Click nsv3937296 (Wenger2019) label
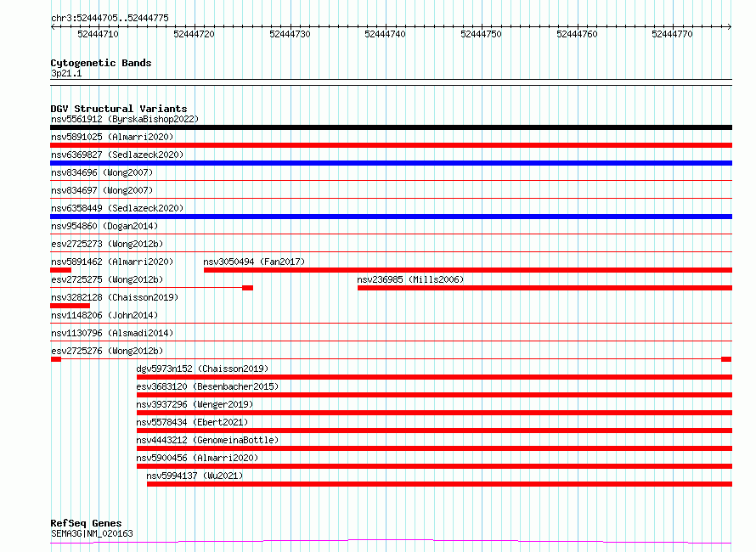The image size is (756, 552). (195, 404)
